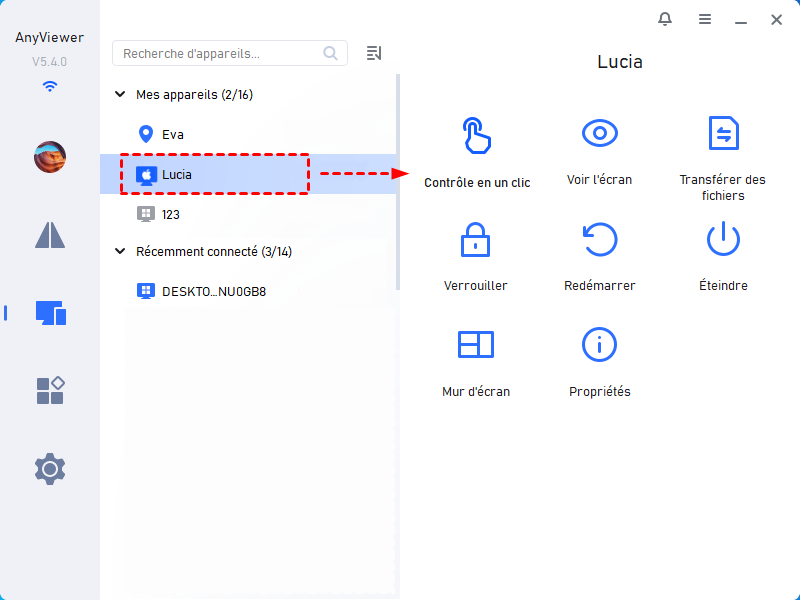The image size is (800, 600).
Task: Click the Redémarrer circular arrow icon
Action: pos(600,239)
